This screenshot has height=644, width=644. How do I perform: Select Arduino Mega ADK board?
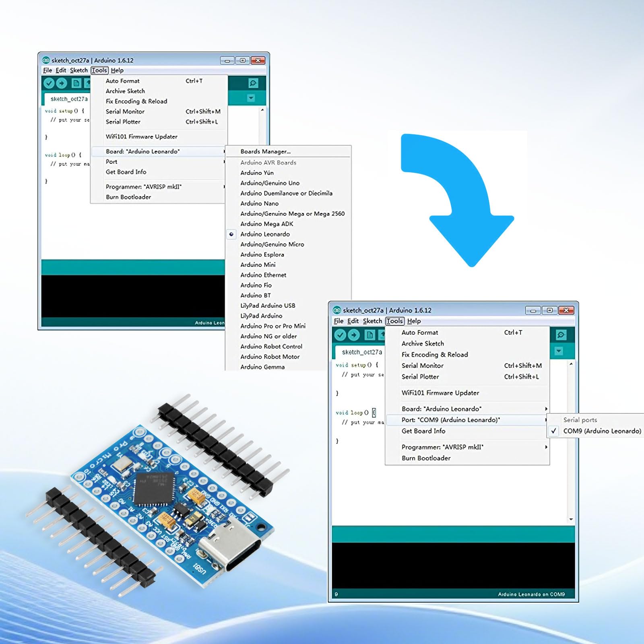288,224
